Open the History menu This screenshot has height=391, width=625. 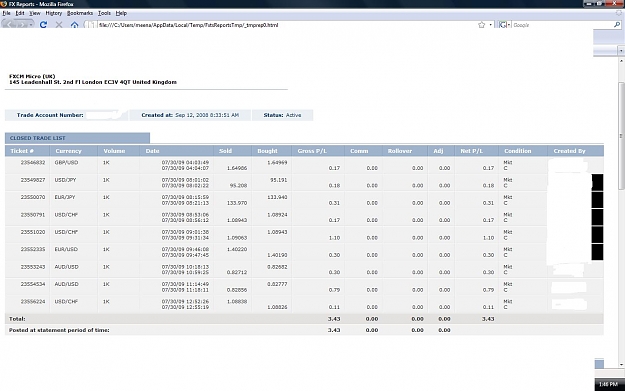tap(53, 13)
